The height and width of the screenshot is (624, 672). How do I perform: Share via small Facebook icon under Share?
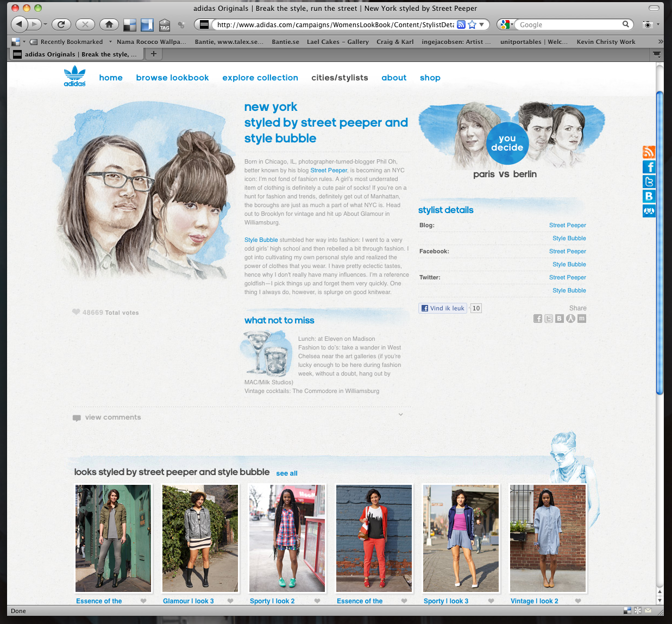pos(538,319)
